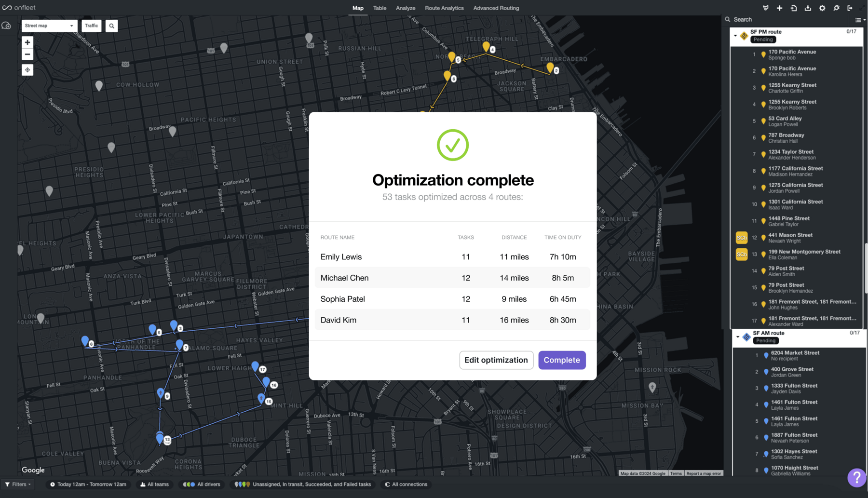Click the Edit optimization button
The width and height of the screenshot is (868, 498).
(x=496, y=360)
